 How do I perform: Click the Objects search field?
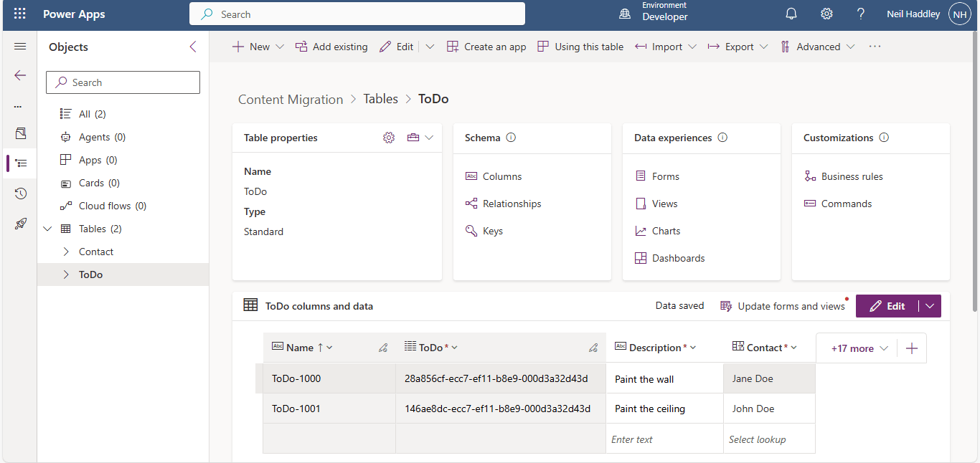click(x=123, y=82)
